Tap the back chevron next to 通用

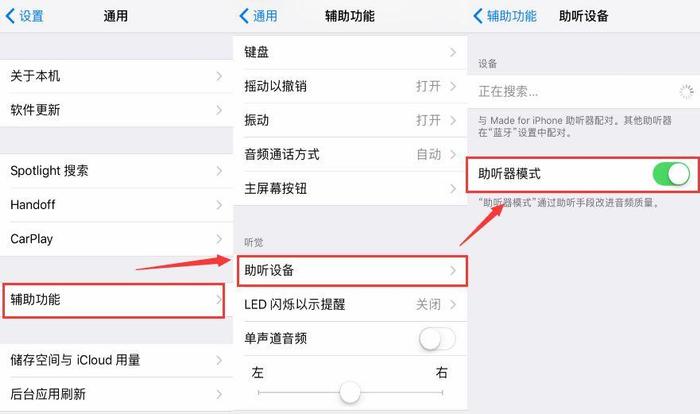pos(244,16)
